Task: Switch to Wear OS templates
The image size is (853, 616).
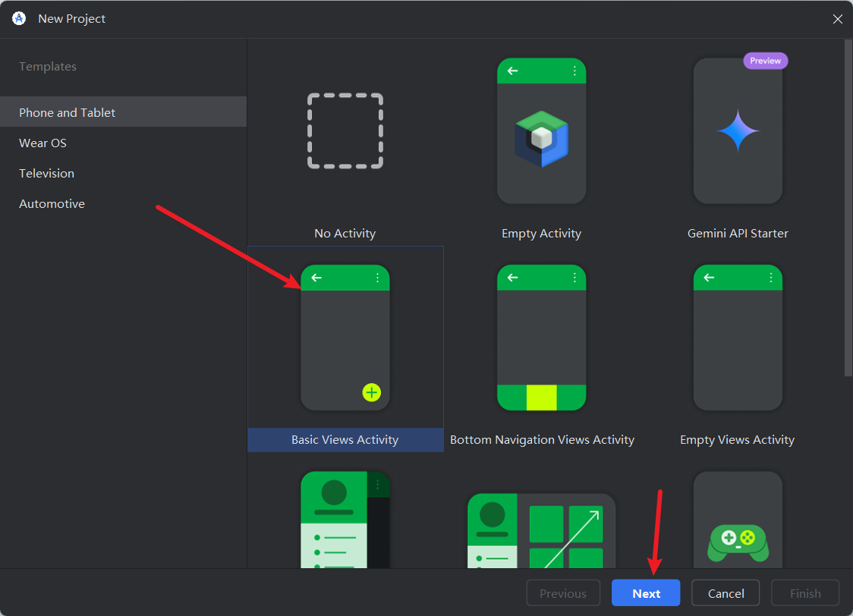Action: (123, 143)
